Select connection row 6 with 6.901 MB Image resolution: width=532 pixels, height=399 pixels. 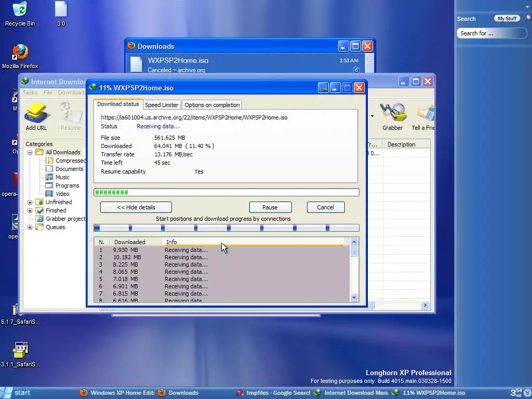(x=222, y=286)
